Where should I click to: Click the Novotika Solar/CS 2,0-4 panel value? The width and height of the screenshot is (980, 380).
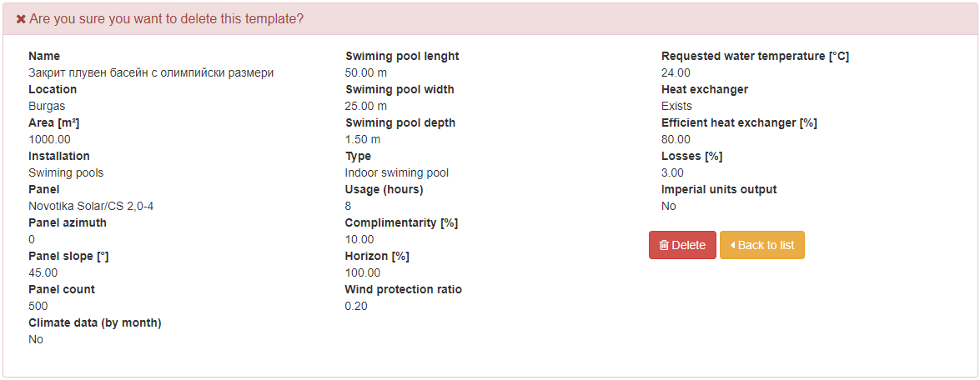point(91,206)
